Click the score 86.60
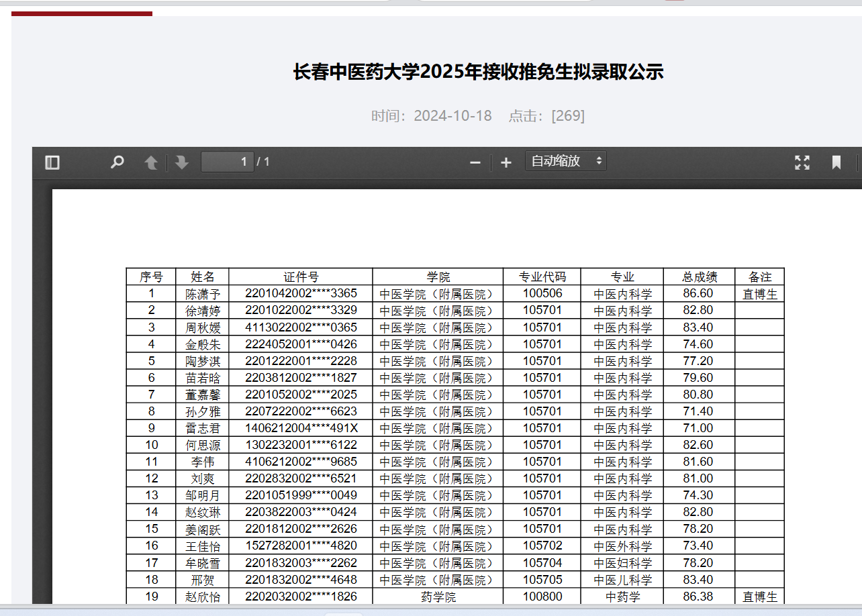The width and height of the screenshot is (862, 616). click(x=698, y=293)
